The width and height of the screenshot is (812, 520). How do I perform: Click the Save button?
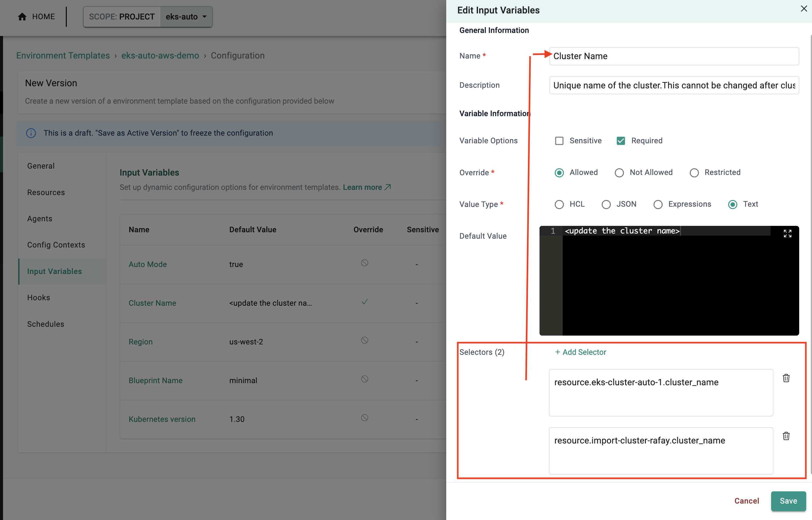788,501
